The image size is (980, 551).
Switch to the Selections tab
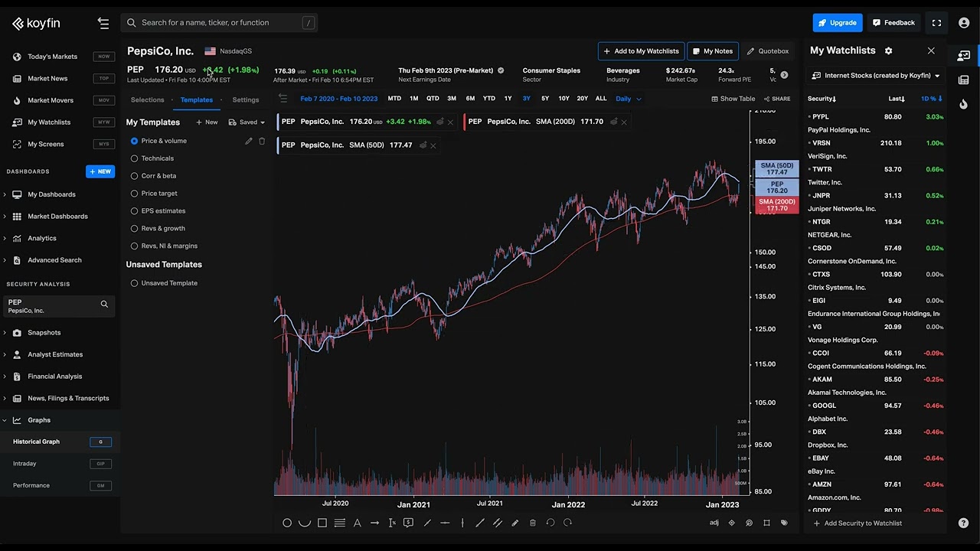coord(147,99)
